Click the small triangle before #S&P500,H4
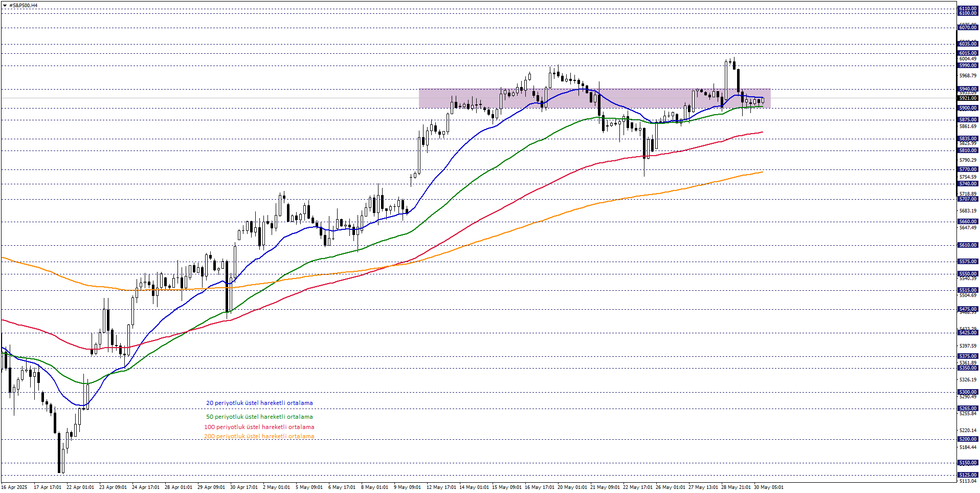The width and height of the screenshot is (980, 493). [5, 6]
